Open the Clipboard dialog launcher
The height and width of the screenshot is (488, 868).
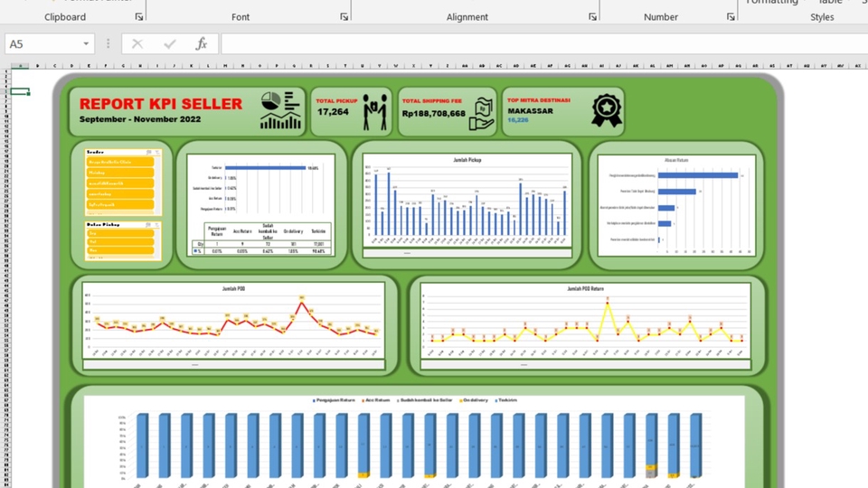click(139, 17)
